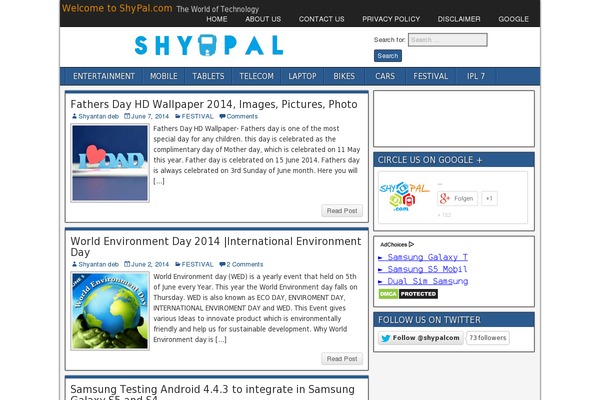
Task: Click the Google+ Folgen button
Action: pos(458,198)
